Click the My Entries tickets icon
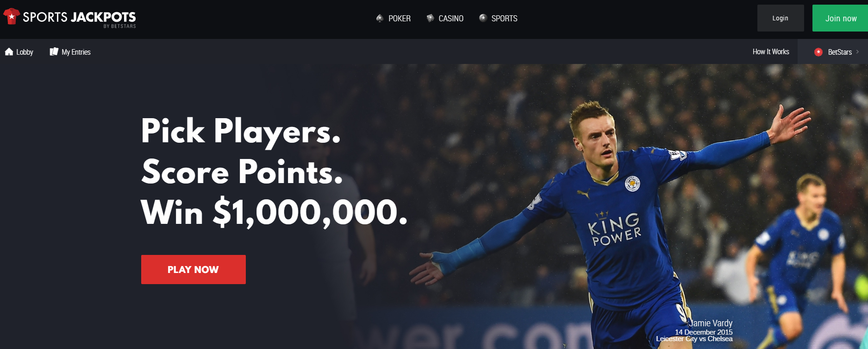 (x=54, y=51)
